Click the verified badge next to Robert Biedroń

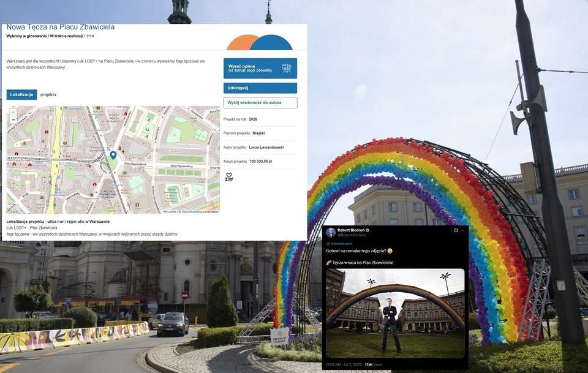367,230
